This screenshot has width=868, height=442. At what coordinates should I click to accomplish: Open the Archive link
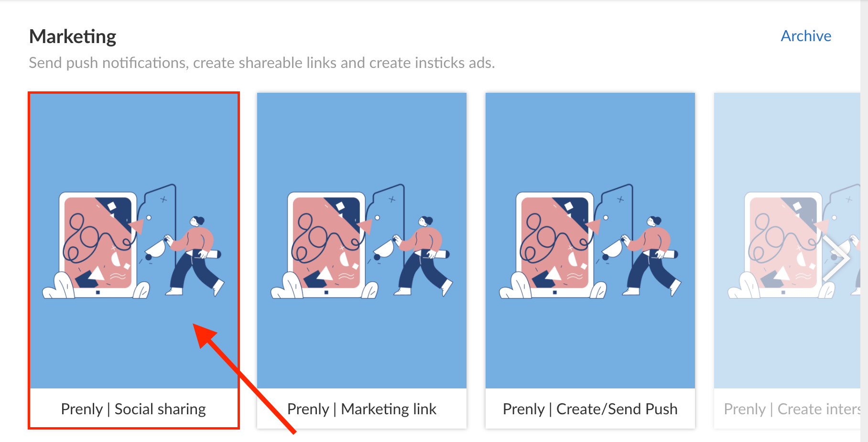click(806, 36)
